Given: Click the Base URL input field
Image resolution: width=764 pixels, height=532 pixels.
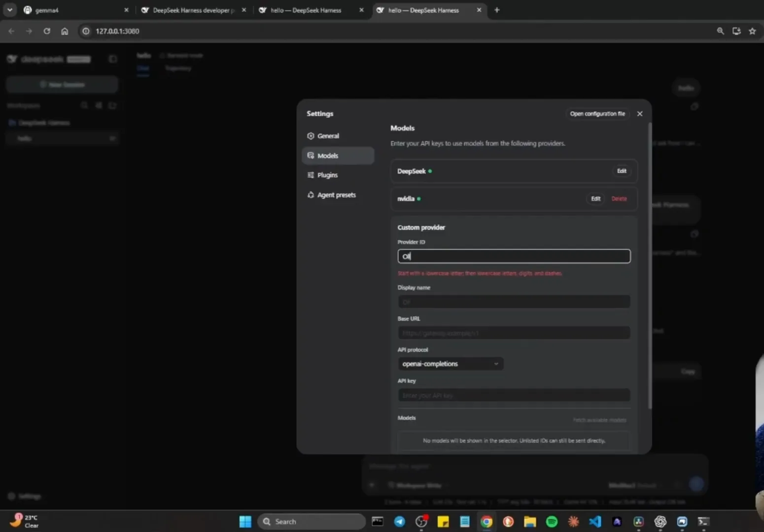Looking at the screenshot, I should [x=514, y=333].
